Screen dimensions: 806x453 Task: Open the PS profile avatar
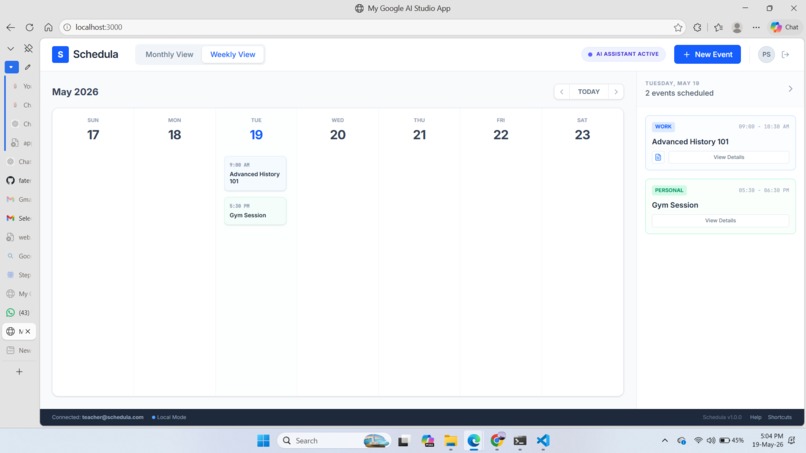click(766, 54)
